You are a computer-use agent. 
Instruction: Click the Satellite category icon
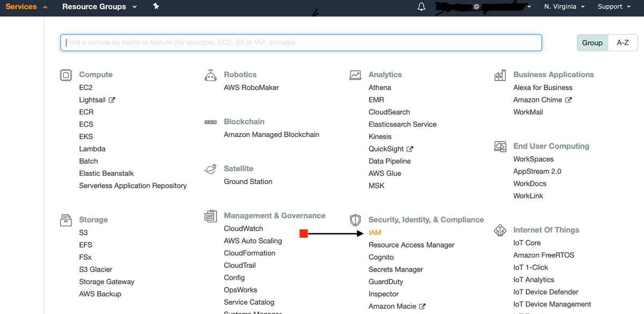pyautogui.click(x=210, y=168)
